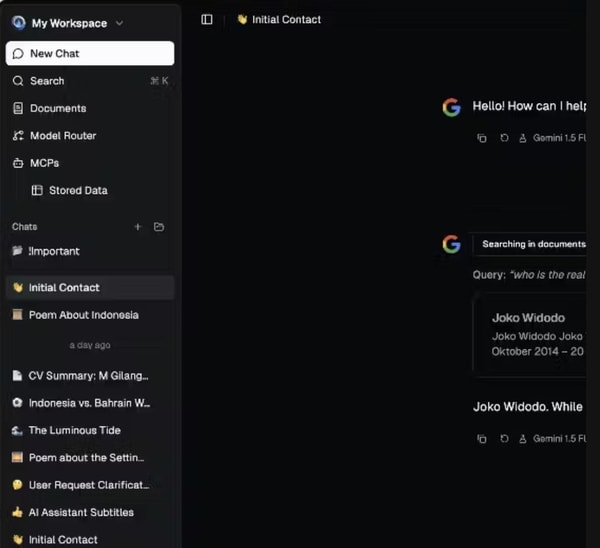Open Stored Data under MCPs

(x=77, y=190)
